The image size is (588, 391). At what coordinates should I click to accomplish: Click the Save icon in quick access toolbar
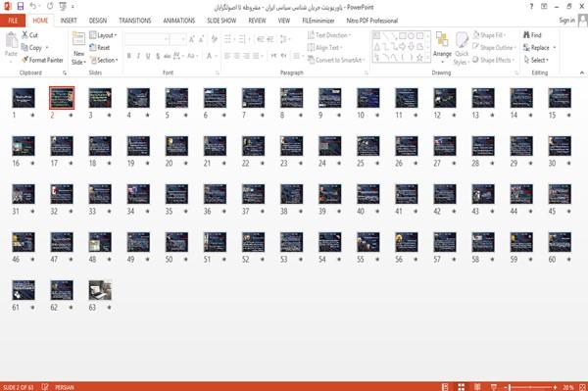(x=21, y=6)
